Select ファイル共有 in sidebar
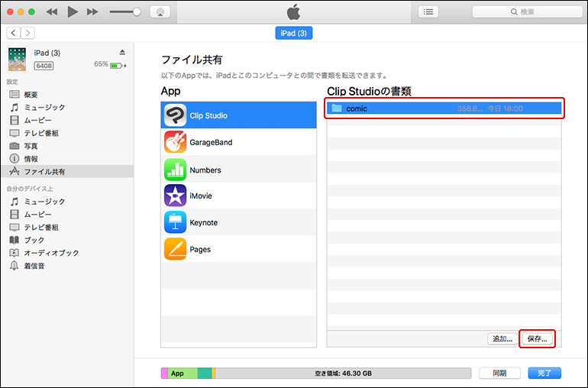 (66, 172)
